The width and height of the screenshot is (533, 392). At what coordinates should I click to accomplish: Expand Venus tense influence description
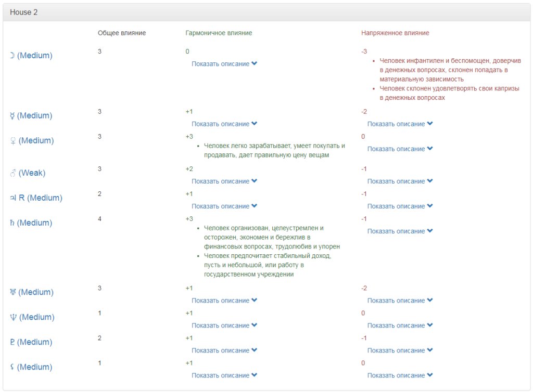pos(400,149)
